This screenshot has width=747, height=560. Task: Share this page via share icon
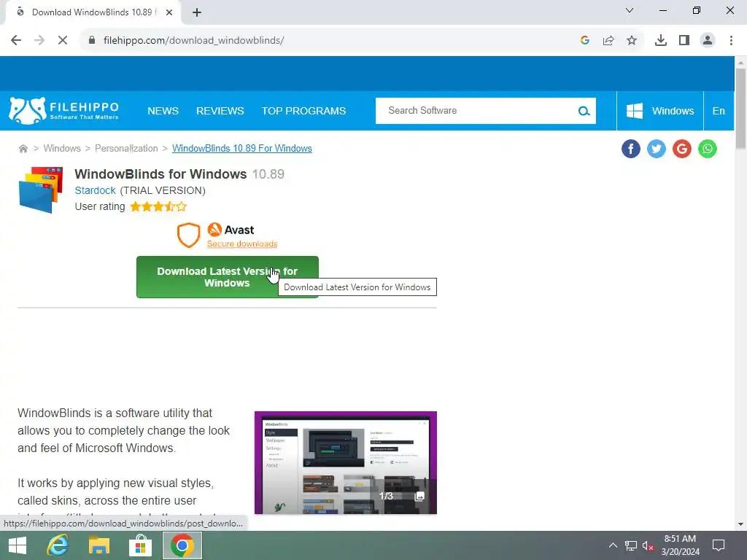pos(608,41)
